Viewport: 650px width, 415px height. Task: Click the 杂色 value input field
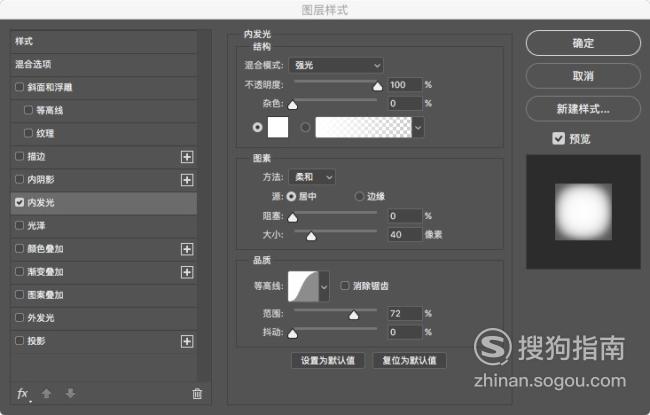pos(405,103)
